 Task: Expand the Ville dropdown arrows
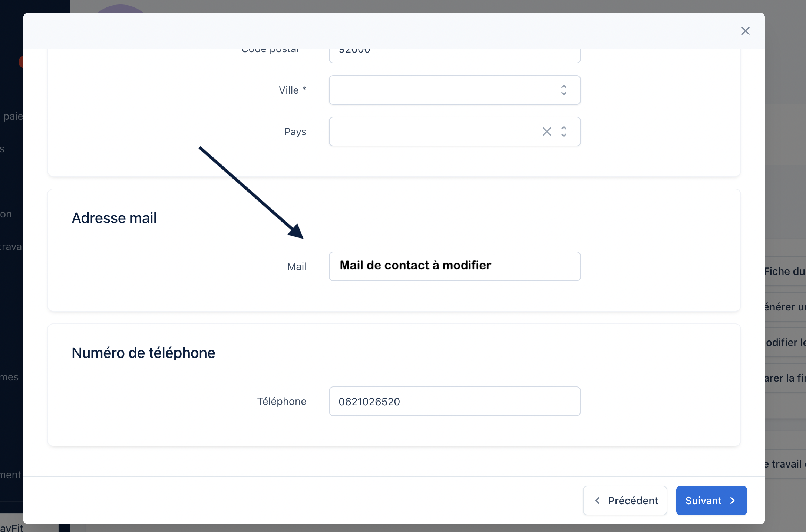pyautogui.click(x=564, y=90)
